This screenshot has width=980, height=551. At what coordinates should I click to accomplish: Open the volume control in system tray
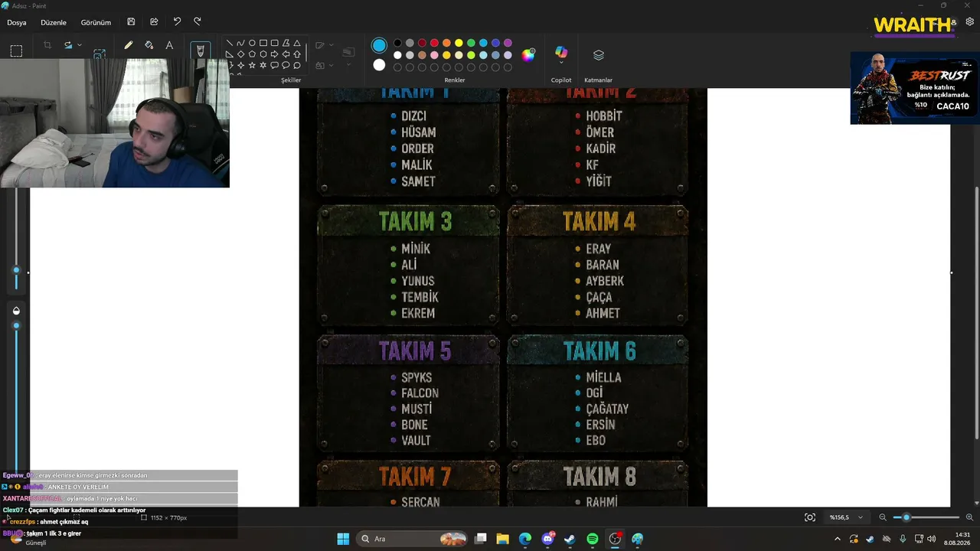pos(932,539)
